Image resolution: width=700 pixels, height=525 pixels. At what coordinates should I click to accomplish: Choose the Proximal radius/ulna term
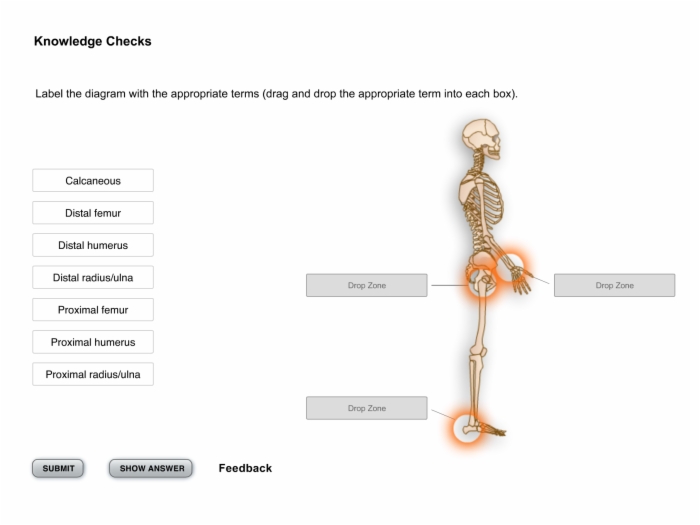click(x=93, y=374)
